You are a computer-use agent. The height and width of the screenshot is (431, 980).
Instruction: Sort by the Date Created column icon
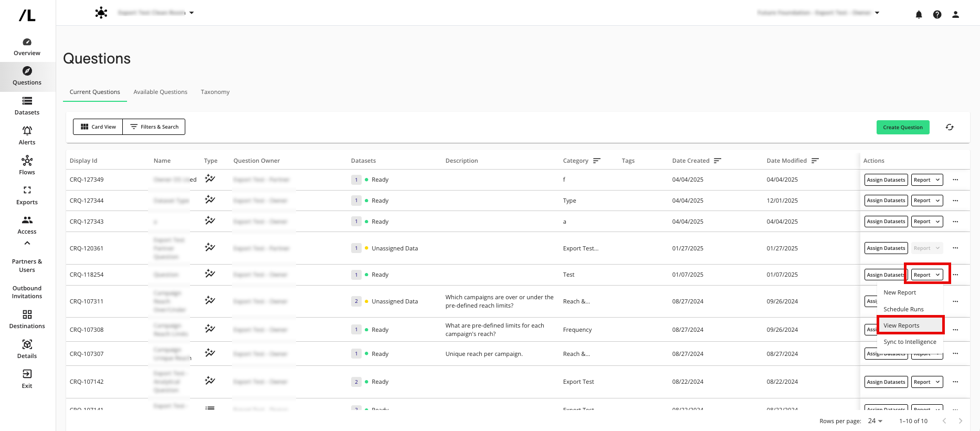point(718,161)
